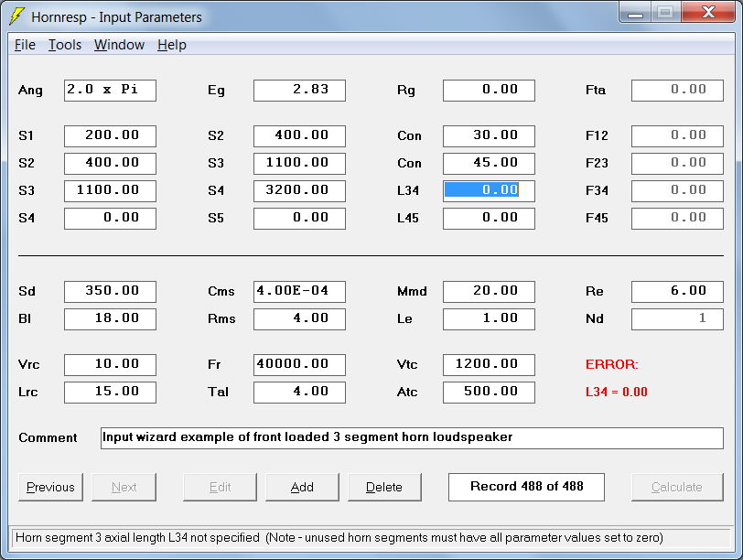The height and width of the screenshot is (560, 743).
Task: Click the red ERROR: label
Action: (612, 365)
